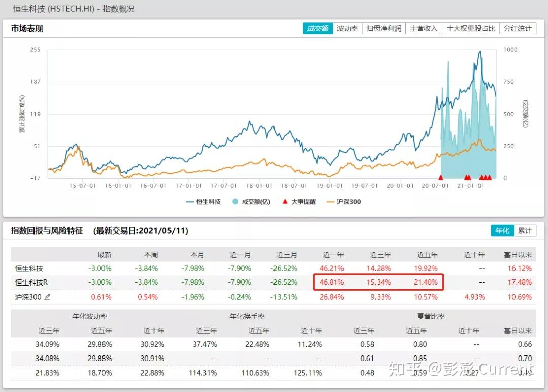Viewport: 548px width, 392px height.
Task: Switch to 累计 return display
Action: click(525, 230)
